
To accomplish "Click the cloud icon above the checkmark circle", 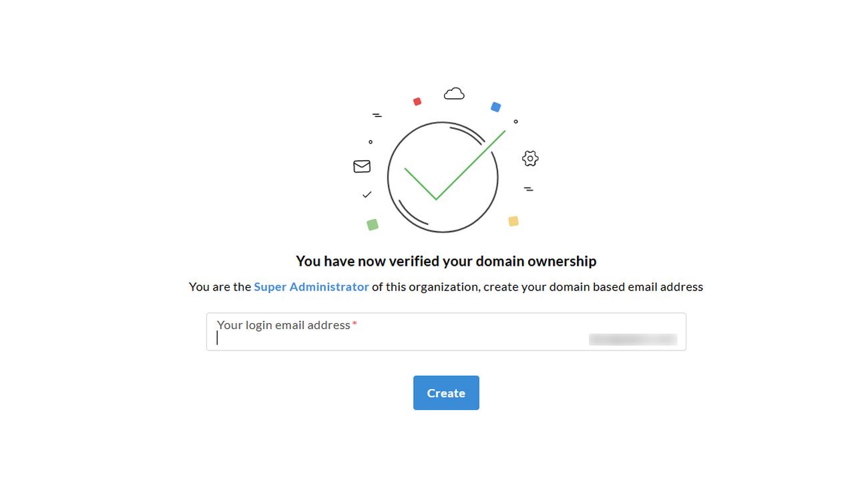I will [454, 93].
